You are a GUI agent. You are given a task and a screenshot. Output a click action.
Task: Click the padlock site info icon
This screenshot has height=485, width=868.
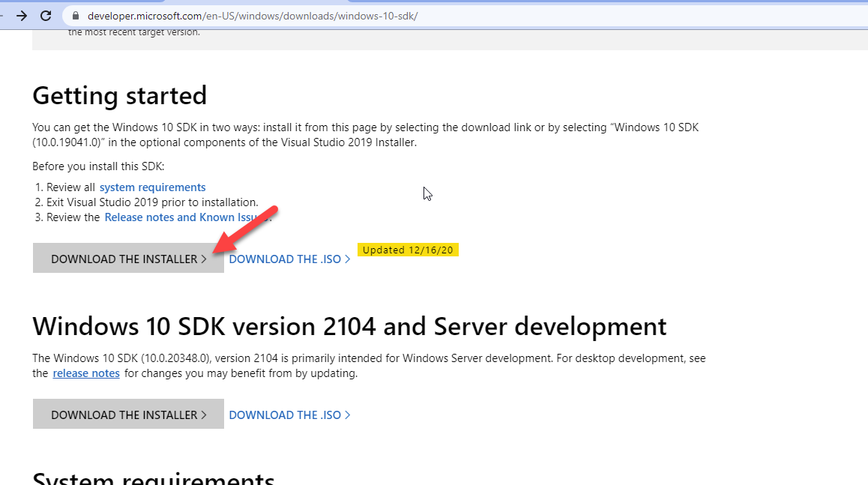point(75,16)
